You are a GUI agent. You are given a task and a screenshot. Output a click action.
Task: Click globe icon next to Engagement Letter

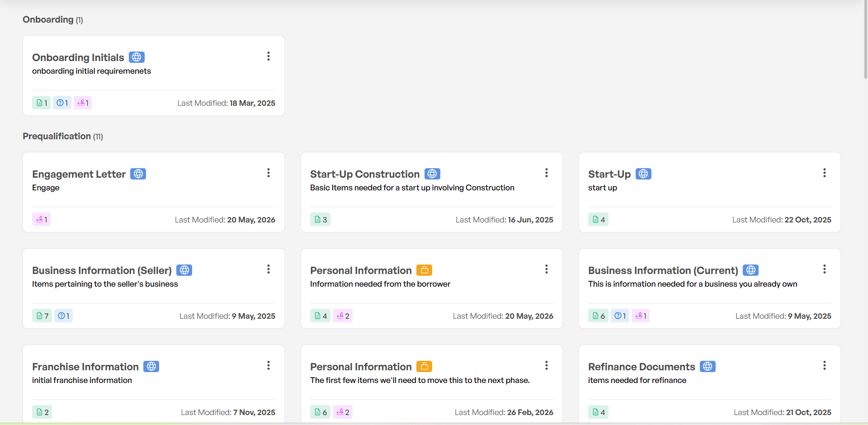pyautogui.click(x=138, y=174)
